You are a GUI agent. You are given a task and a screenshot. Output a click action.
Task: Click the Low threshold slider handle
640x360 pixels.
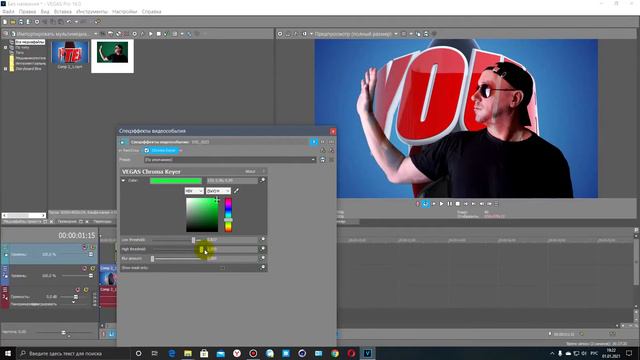point(193,240)
